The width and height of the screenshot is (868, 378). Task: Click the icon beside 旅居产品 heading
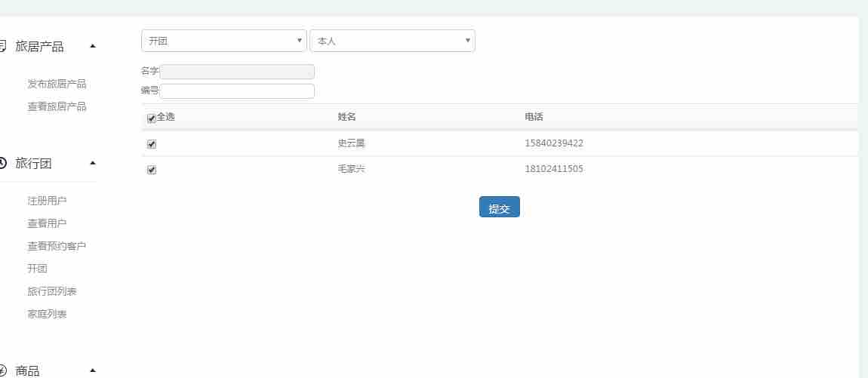click(2, 47)
